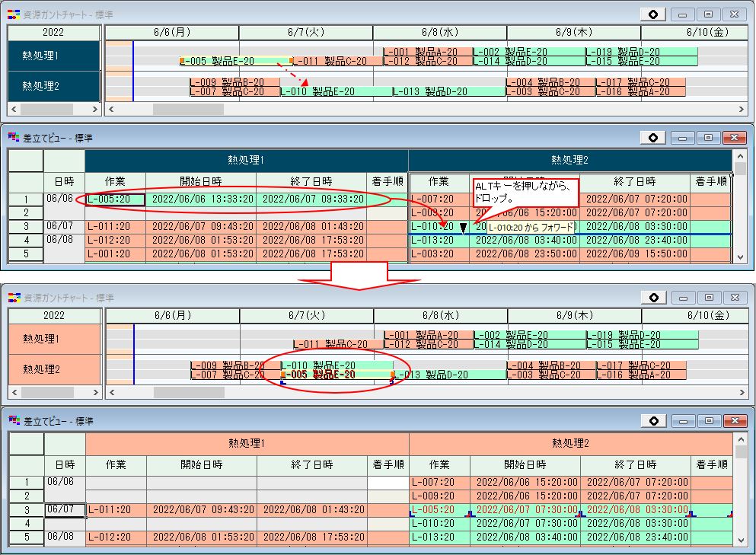Viewport: 756px width, 555px height.
Task: Click the 開始日時 column header under 熱処理1 in the upper 差立てビュー
Action: 201,181
